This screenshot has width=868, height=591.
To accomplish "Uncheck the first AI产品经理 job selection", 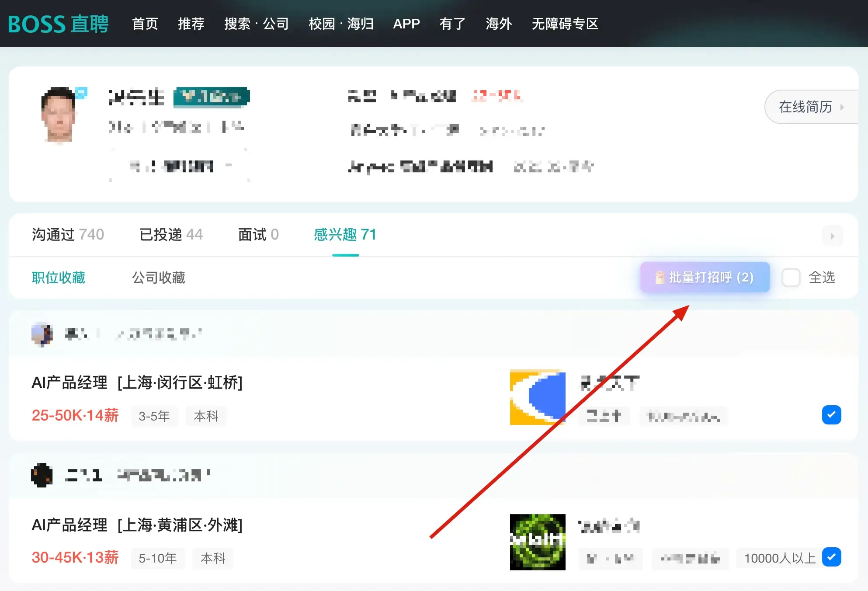I will pyautogui.click(x=832, y=415).
